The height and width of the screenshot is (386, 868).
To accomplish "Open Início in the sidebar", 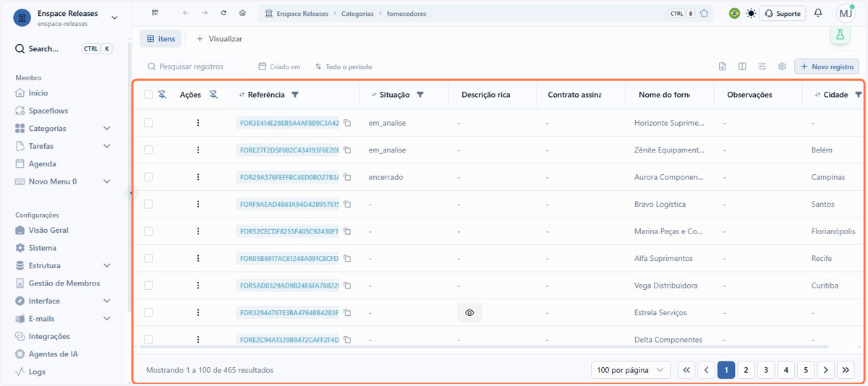I will pyautogui.click(x=38, y=93).
